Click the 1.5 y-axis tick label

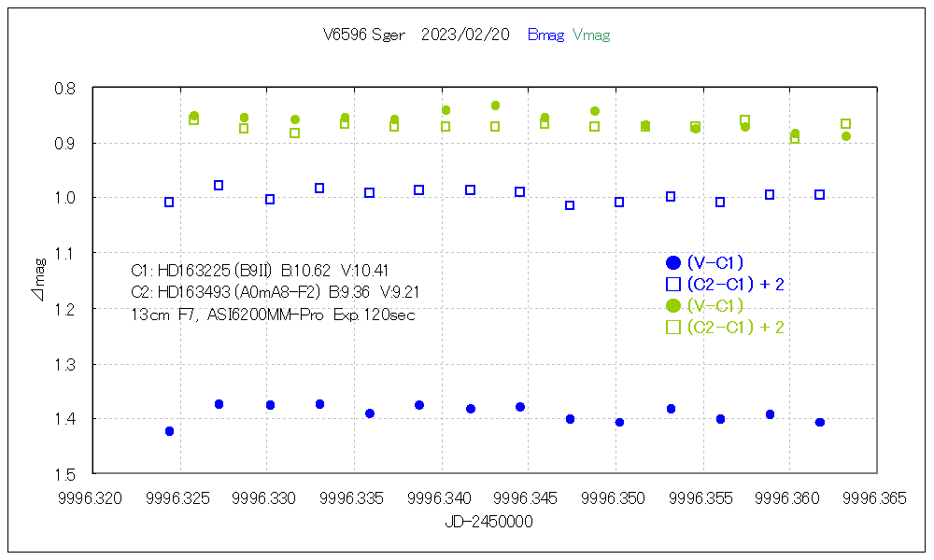68,474
